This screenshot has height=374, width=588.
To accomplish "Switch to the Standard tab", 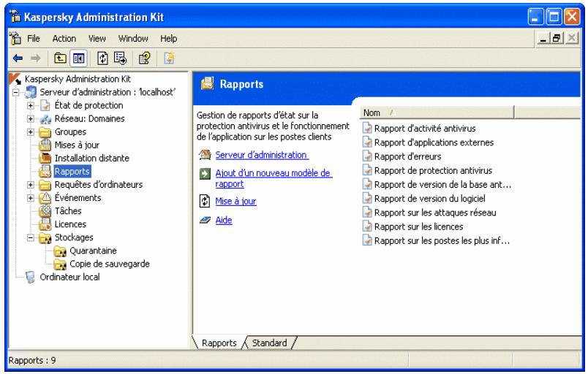I will pyautogui.click(x=269, y=343).
